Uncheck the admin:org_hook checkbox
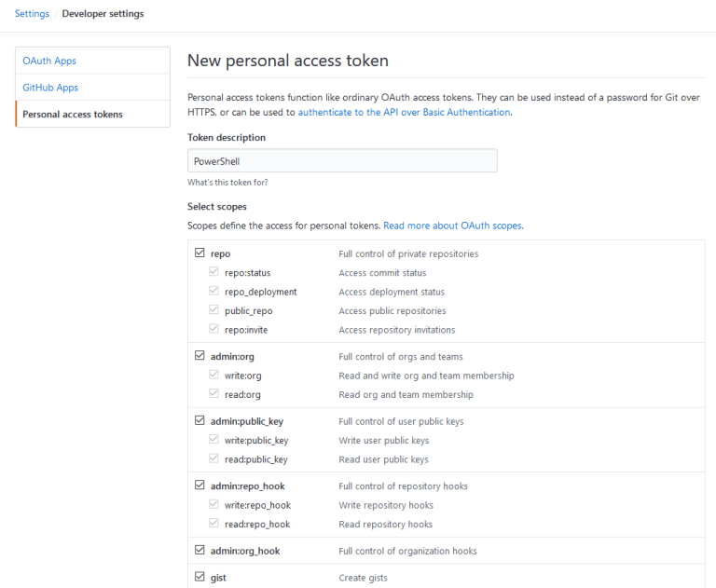The width and height of the screenshot is (716, 588). [x=200, y=550]
